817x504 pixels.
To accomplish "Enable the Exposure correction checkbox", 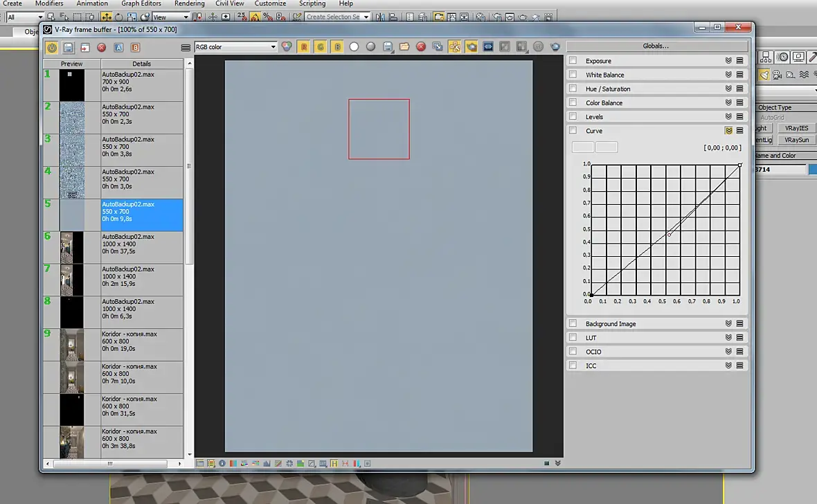I will pyautogui.click(x=573, y=60).
